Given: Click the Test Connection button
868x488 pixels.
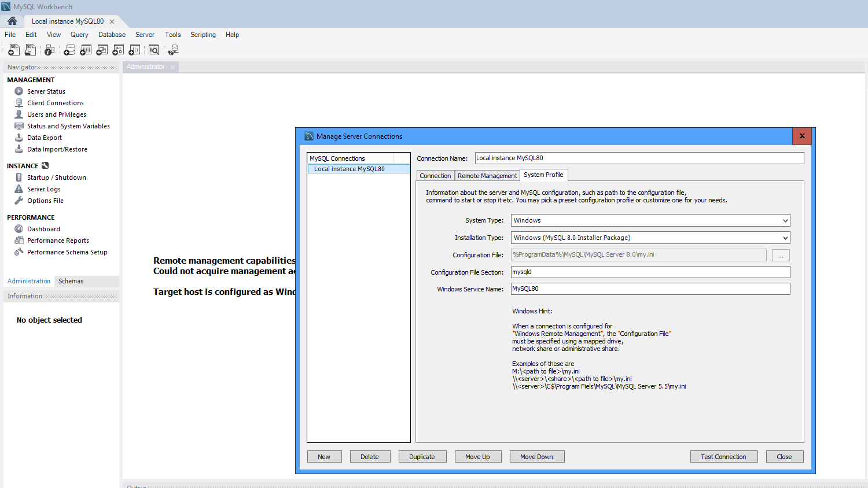Looking at the screenshot, I should click(723, 457).
